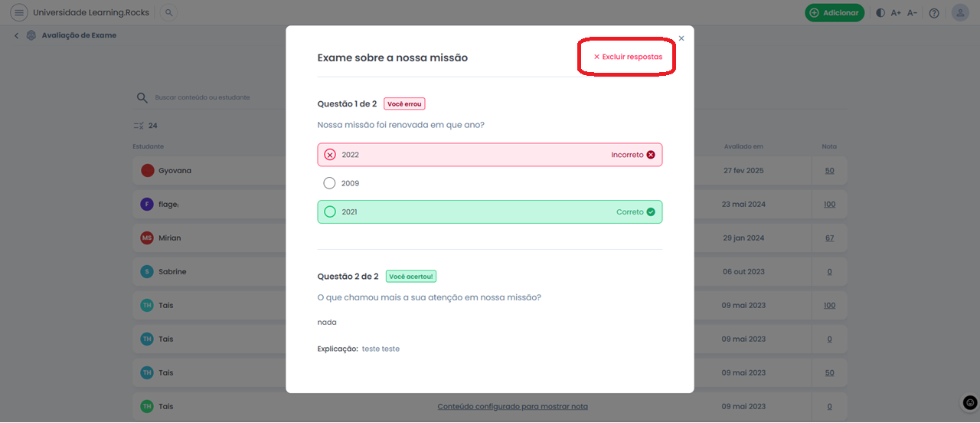Open the chat smiley widget icon
This screenshot has width=980, height=423.
(970, 402)
